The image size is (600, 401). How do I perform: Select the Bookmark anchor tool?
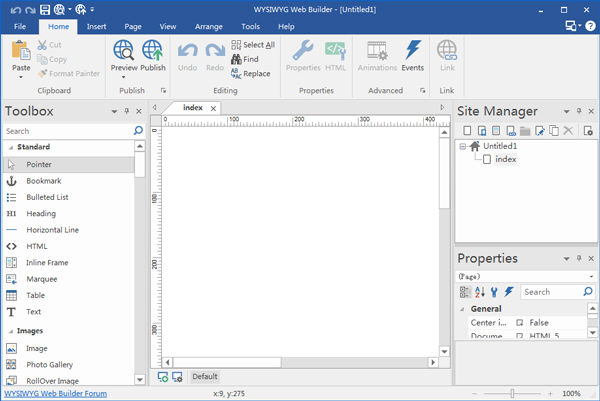point(69,181)
